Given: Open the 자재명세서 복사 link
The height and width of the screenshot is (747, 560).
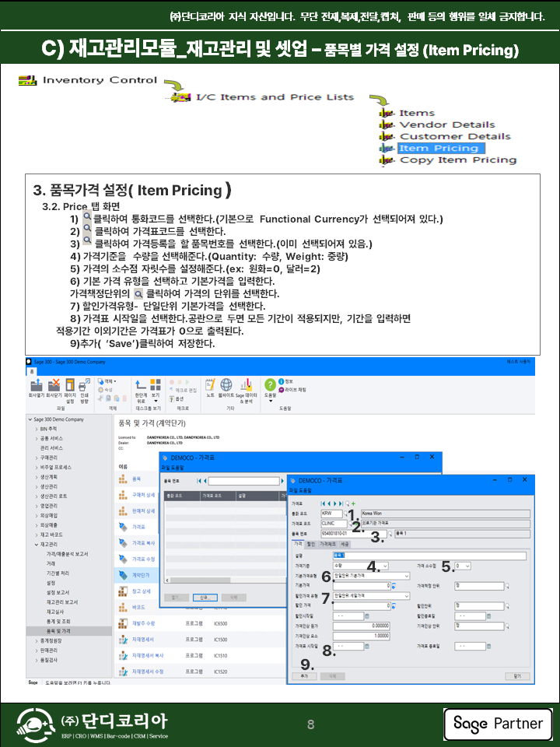Looking at the screenshot, I should point(148,655).
